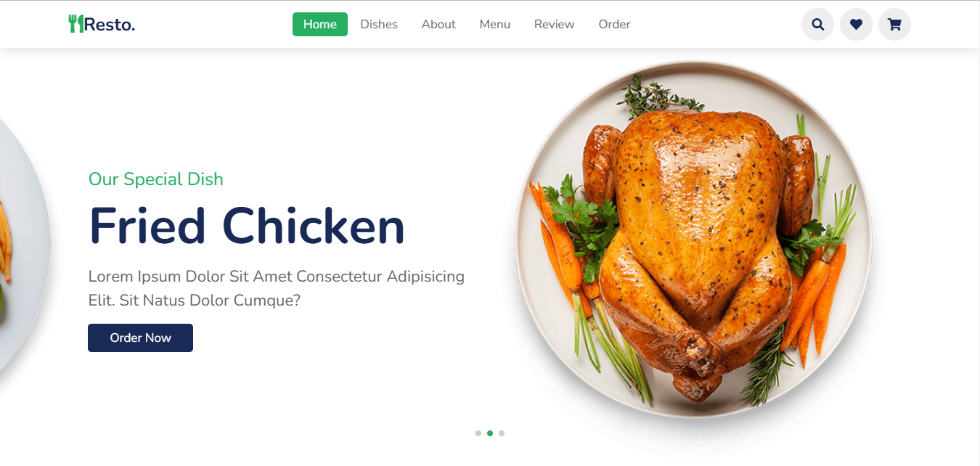This screenshot has height=466, width=980.
Task: Open the Review nav link
Action: click(x=555, y=24)
